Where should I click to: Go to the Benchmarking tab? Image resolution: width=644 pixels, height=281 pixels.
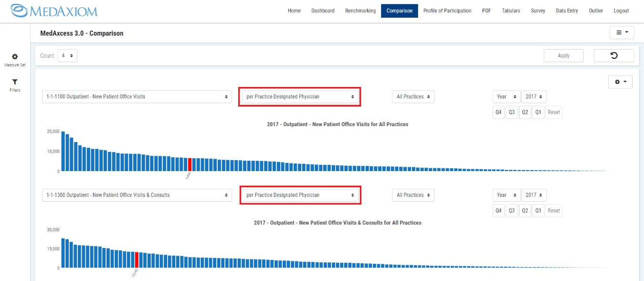(360, 11)
